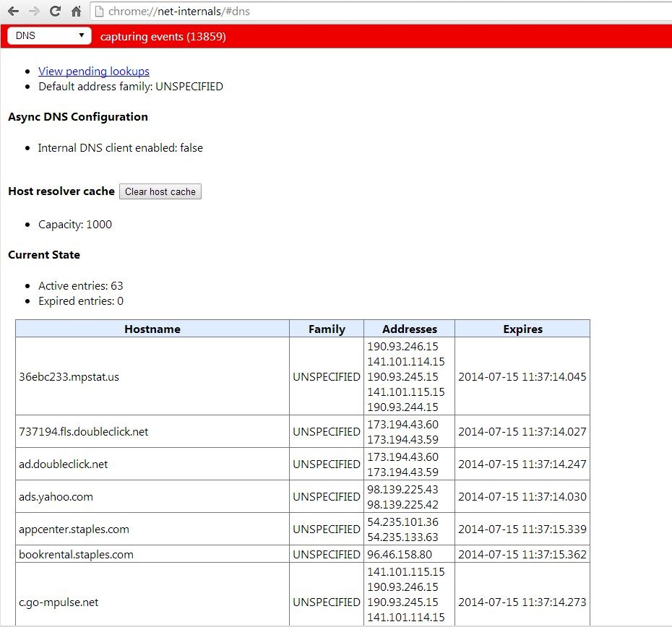Viewport: 672px width, 627px height.
Task: Click UNSPECIFIED family for bookrental.staples.com
Action: 327,555
